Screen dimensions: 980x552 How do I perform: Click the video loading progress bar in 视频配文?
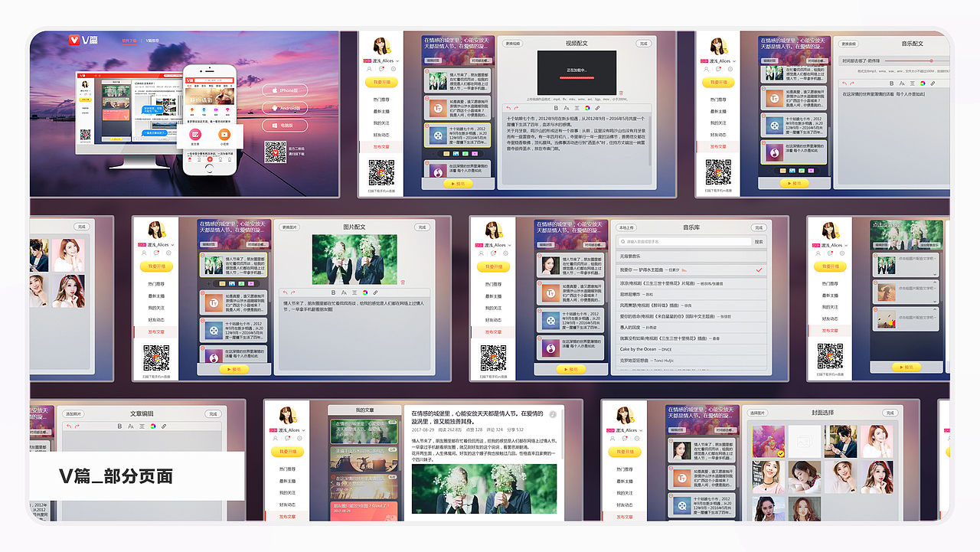[577, 77]
